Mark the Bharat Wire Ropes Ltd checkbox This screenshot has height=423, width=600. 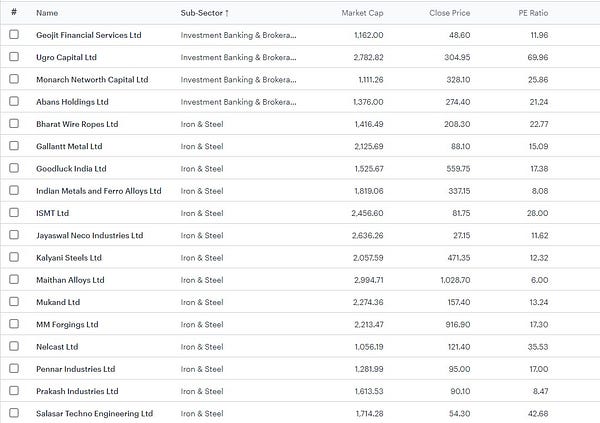click(14, 123)
